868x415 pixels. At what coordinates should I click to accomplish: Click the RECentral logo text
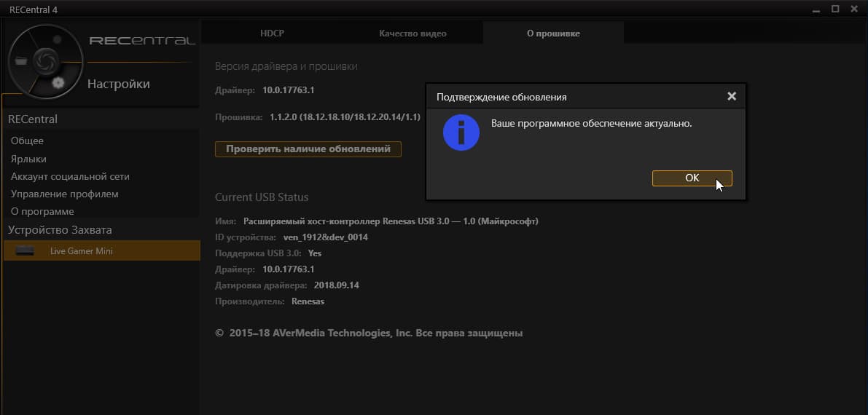pyautogui.click(x=142, y=41)
